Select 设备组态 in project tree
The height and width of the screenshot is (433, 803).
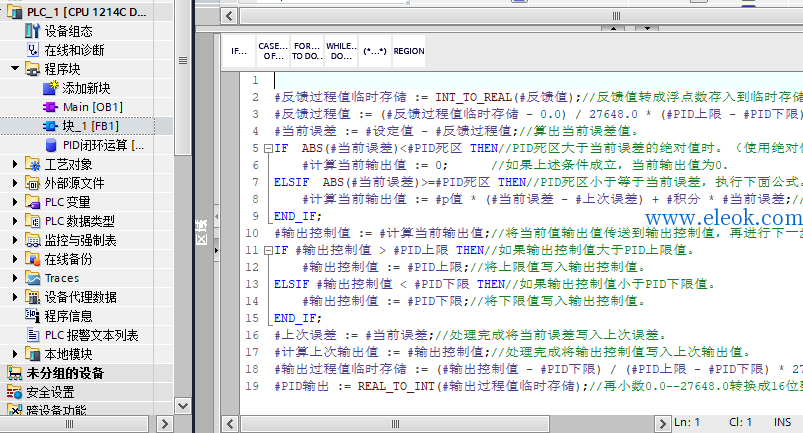(69, 31)
